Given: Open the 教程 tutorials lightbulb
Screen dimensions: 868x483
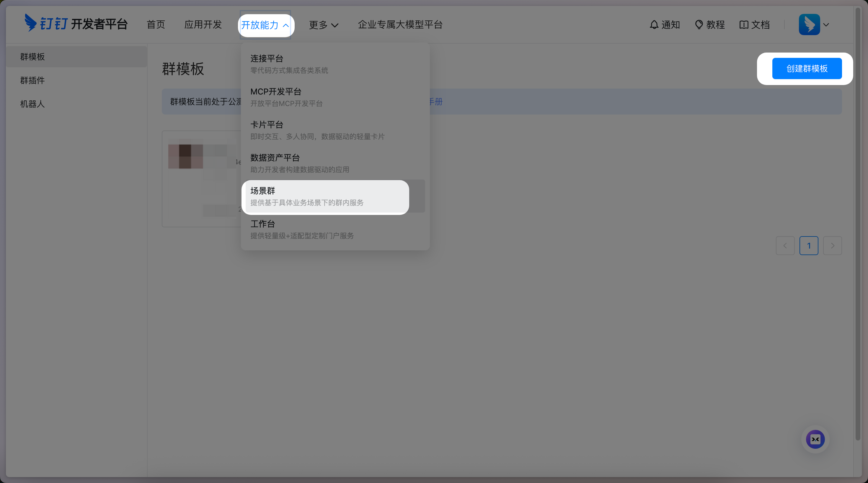Looking at the screenshot, I should (x=710, y=25).
